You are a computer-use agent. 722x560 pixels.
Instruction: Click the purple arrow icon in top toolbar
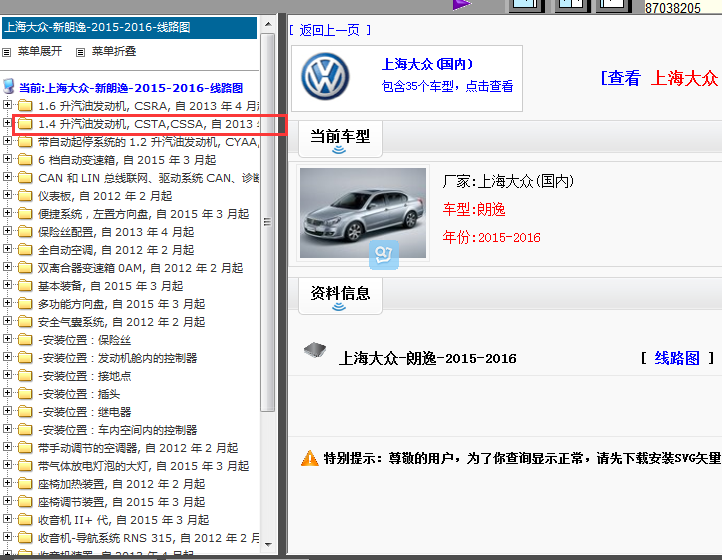pyautogui.click(x=461, y=5)
